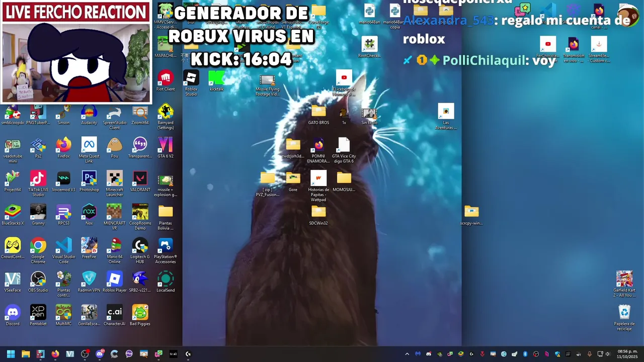Open the Audacity desktop shortcut
The height and width of the screenshot is (362, 644).
[89, 115]
